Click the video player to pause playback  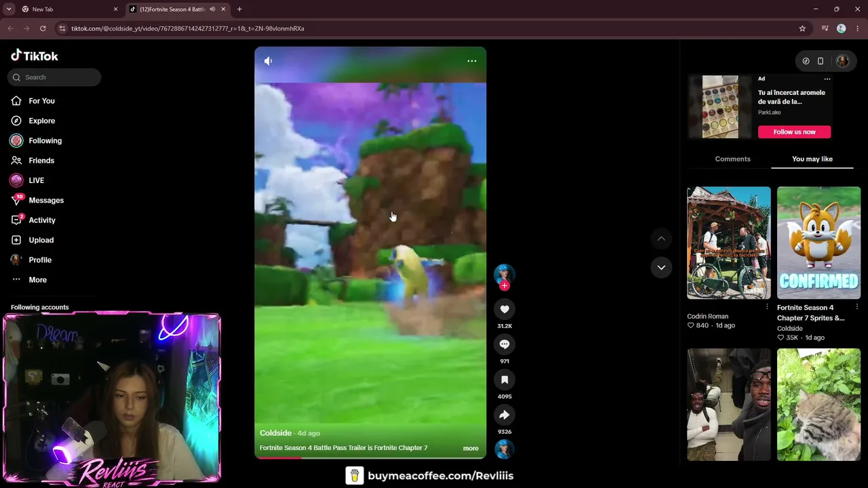(x=370, y=253)
